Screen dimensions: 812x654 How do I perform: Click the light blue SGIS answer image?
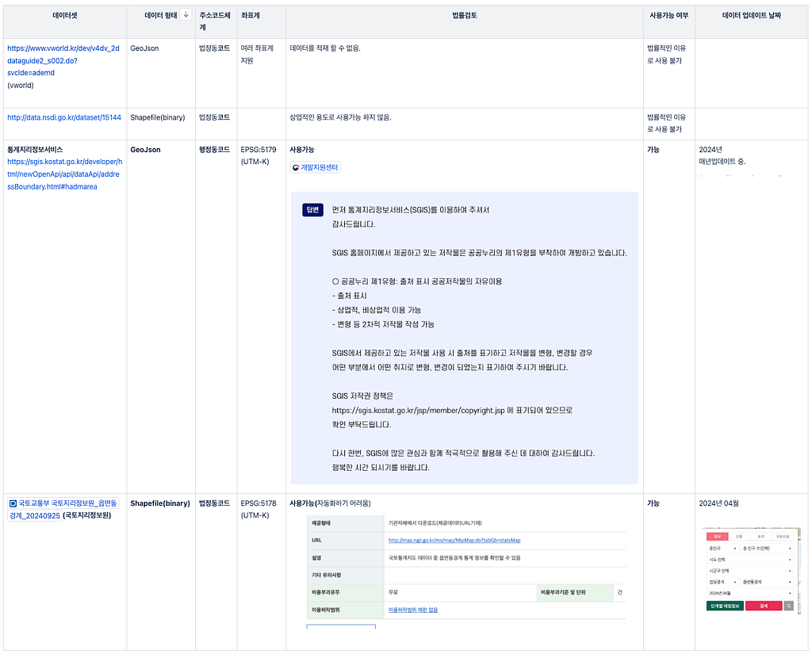(x=465, y=338)
